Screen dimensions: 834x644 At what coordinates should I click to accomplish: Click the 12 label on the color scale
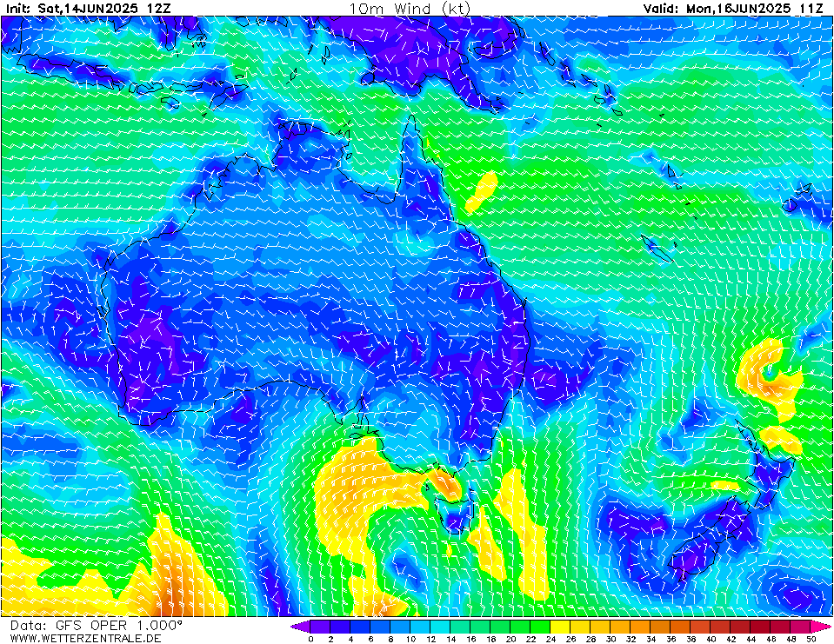[430, 639]
